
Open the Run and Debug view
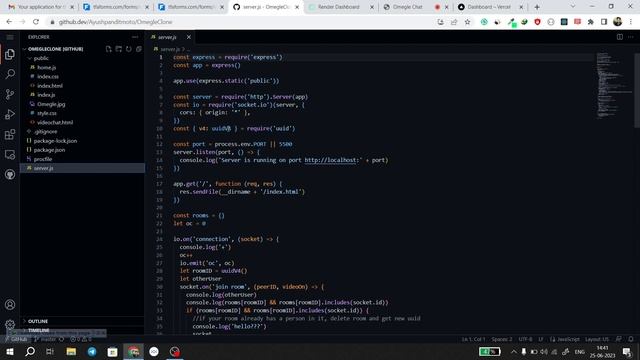[x=10, y=114]
